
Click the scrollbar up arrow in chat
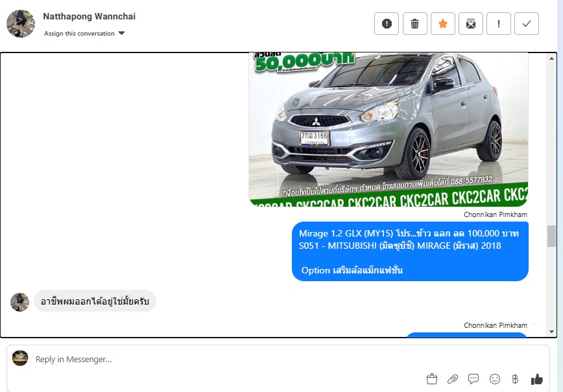click(x=551, y=58)
